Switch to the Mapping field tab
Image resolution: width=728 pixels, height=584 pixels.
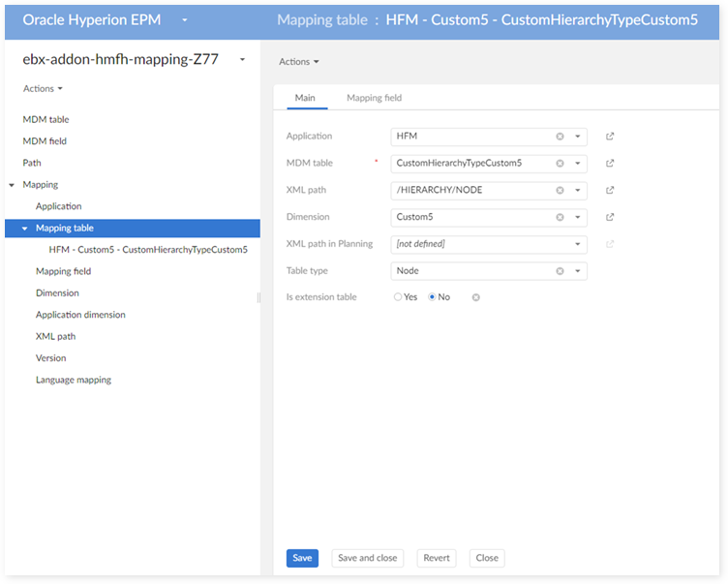click(374, 98)
